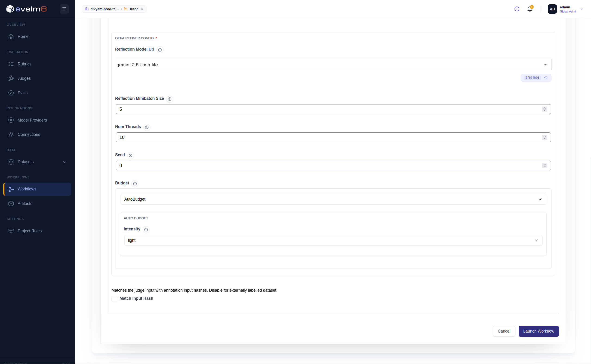591x364 pixels.
Task: Open Workflows page
Action: 37,189
